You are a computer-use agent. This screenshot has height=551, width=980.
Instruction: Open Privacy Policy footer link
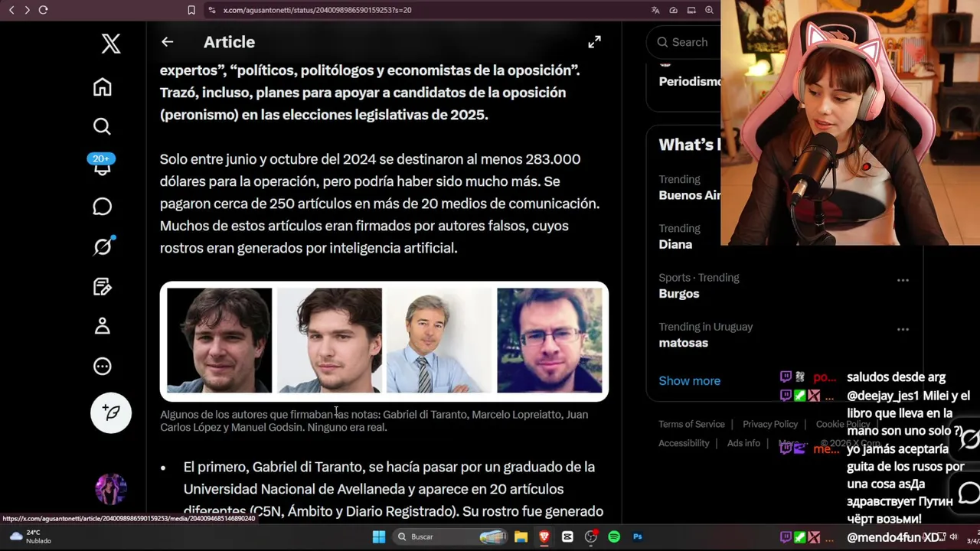770,424
